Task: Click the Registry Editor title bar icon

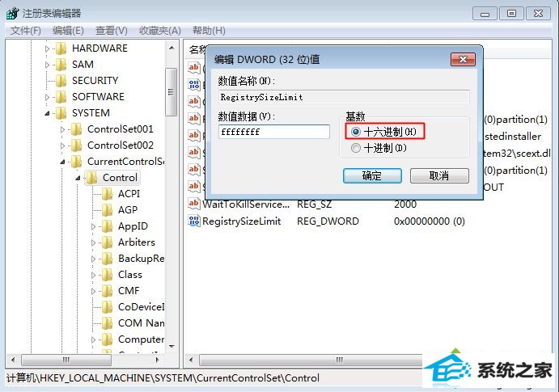Action: coord(13,13)
